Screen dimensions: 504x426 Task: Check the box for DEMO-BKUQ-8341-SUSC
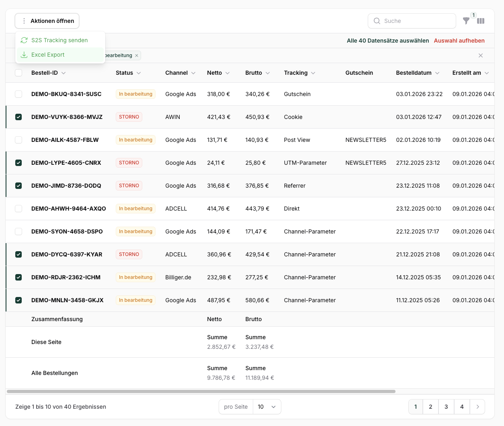(18, 94)
